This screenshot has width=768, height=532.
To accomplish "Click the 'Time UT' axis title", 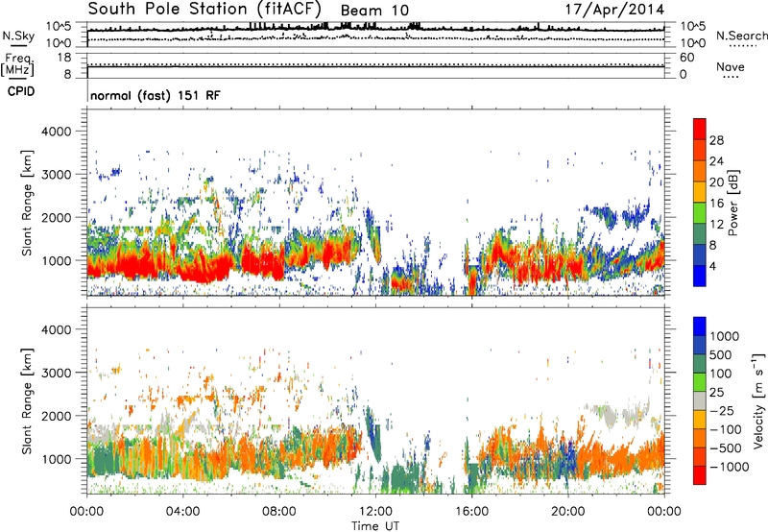I will (375, 525).
